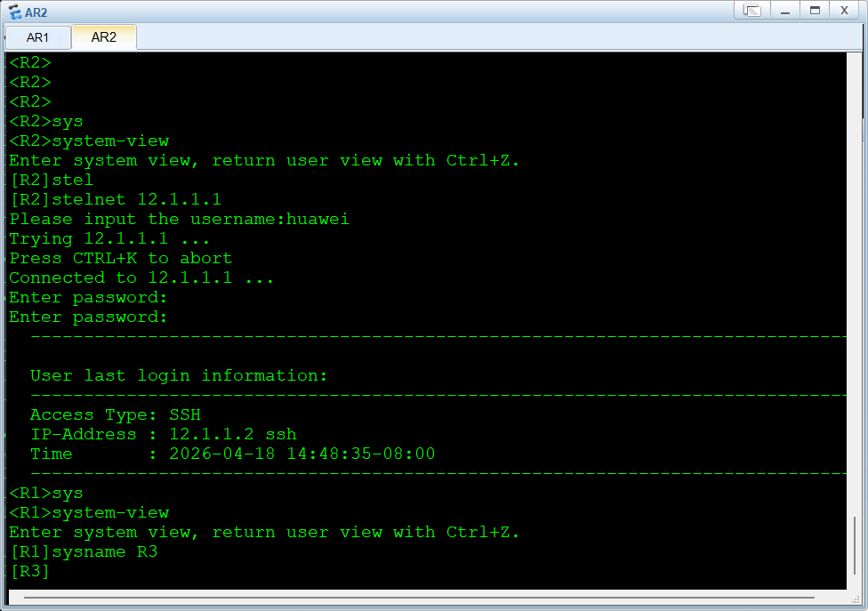Click the '<R2>system-view' command line
The height and width of the screenshot is (611, 868).
pos(89,141)
